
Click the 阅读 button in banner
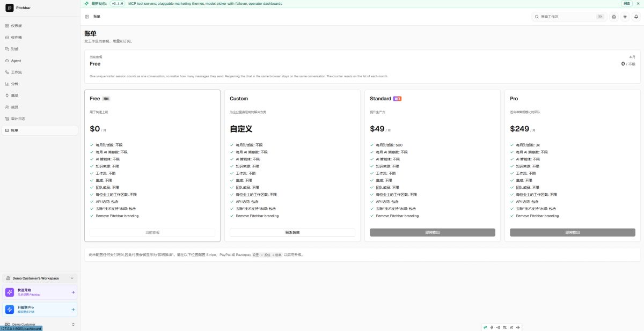pyautogui.click(x=626, y=3)
